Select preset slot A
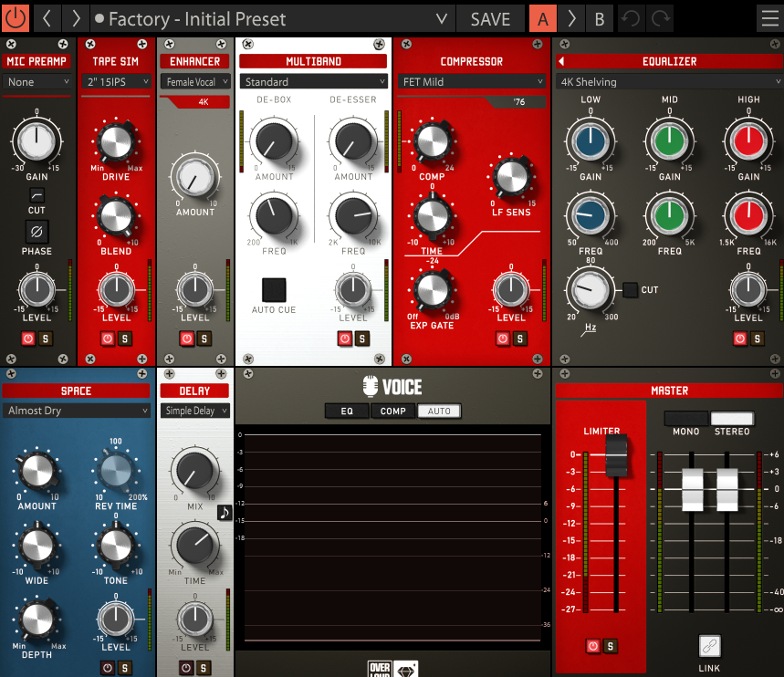 (x=543, y=18)
